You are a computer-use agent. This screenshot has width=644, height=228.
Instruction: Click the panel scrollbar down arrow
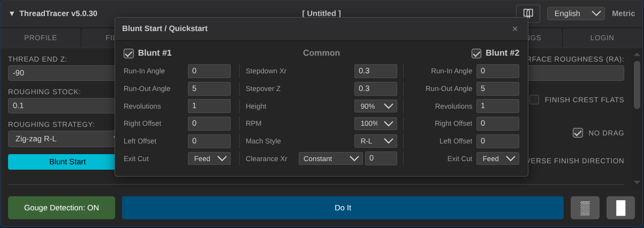(637, 183)
